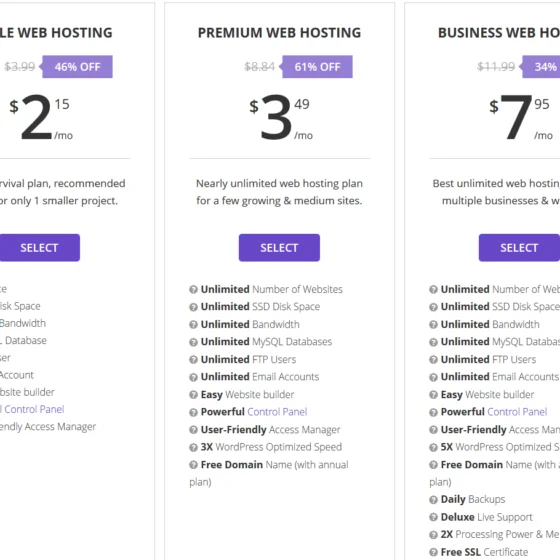Open the Single plan Control Panel link

click(x=34, y=409)
